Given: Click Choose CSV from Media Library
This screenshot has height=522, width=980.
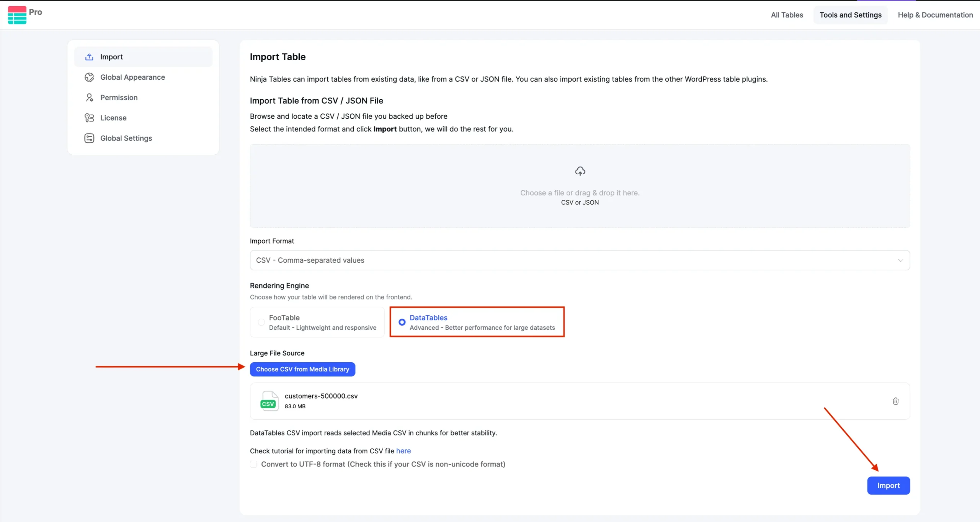Looking at the screenshot, I should [x=302, y=369].
